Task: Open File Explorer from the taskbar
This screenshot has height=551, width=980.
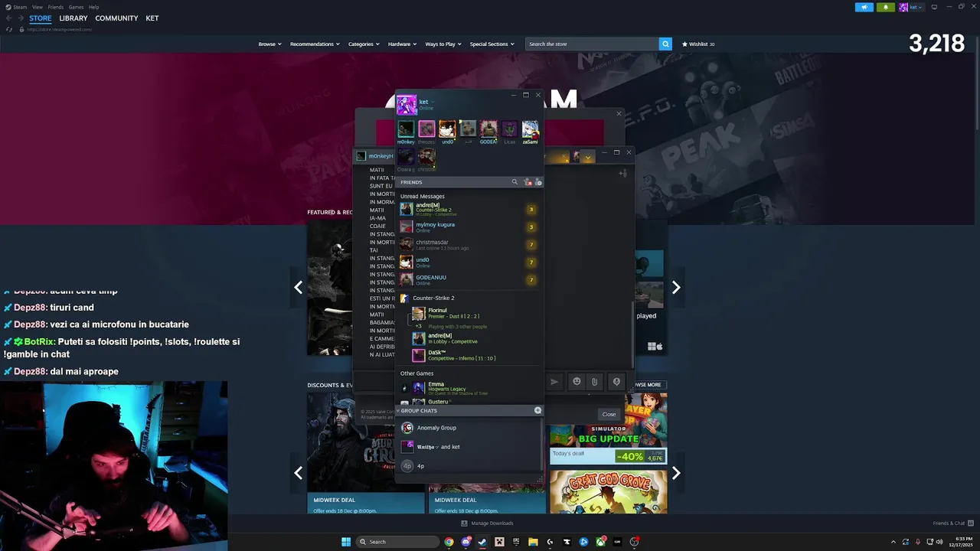Action: tap(533, 542)
